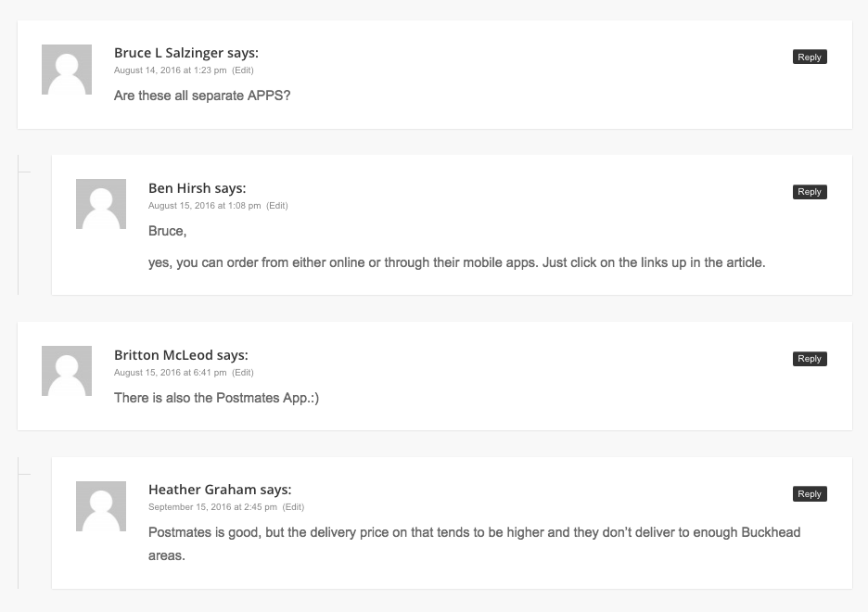Screen dimensions: 868x612
Task: Edit Bruce L Salzinger's comment
Action: point(242,70)
